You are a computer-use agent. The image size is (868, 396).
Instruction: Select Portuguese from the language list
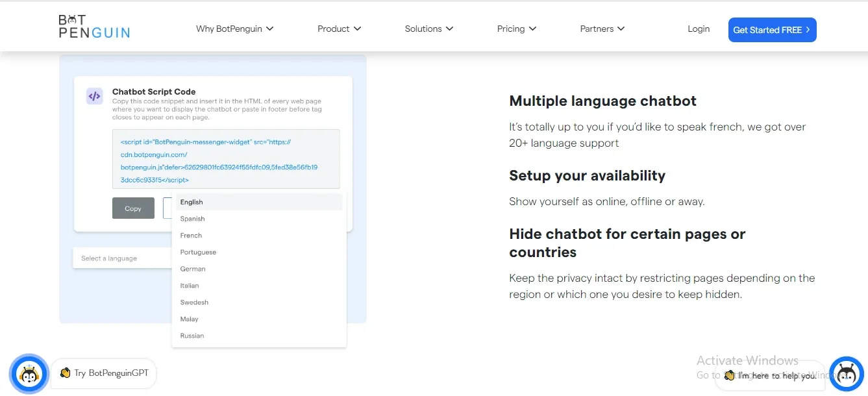pyautogui.click(x=259, y=252)
